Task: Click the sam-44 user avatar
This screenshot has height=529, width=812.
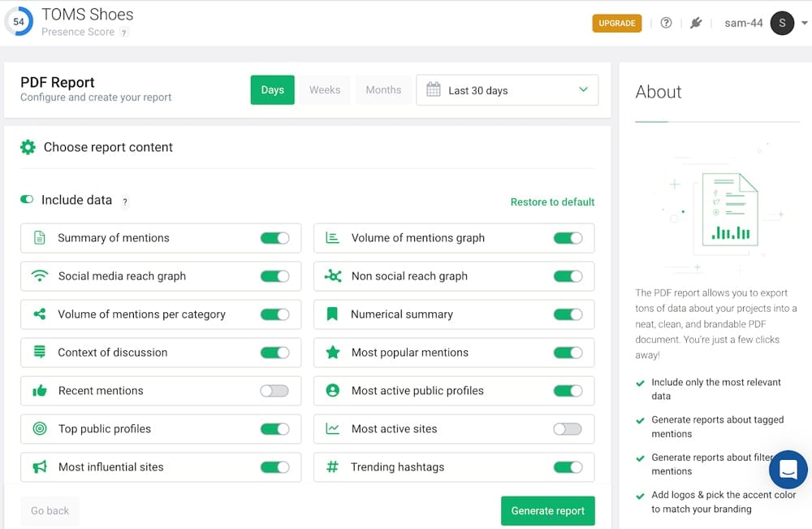Action: tap(782, 23)
